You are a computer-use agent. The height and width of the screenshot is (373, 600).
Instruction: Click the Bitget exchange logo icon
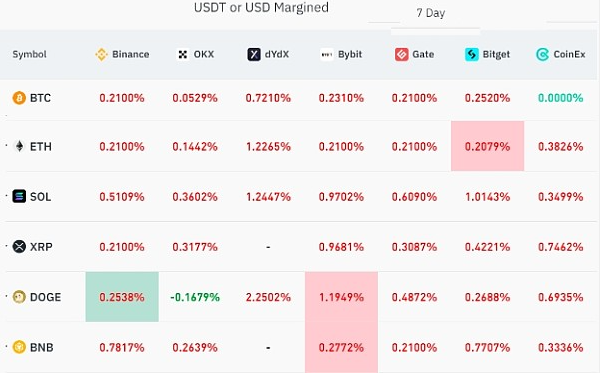(x=471, y=54)
